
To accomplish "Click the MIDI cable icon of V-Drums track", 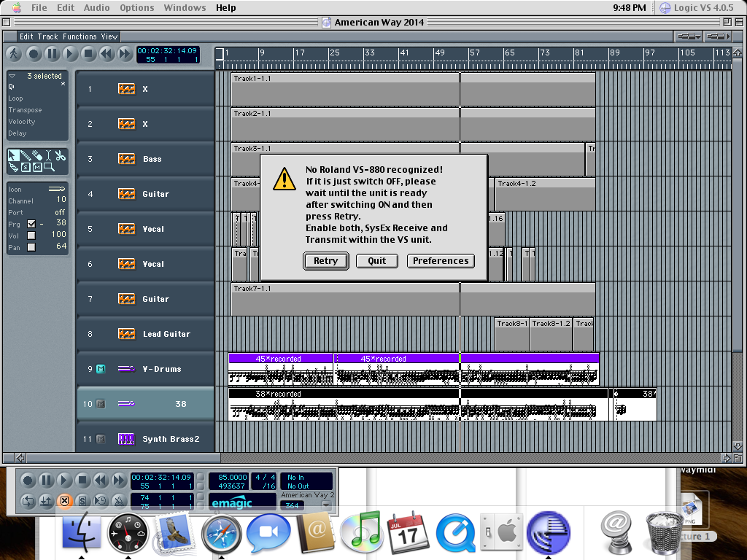I will tap(126, 368).
